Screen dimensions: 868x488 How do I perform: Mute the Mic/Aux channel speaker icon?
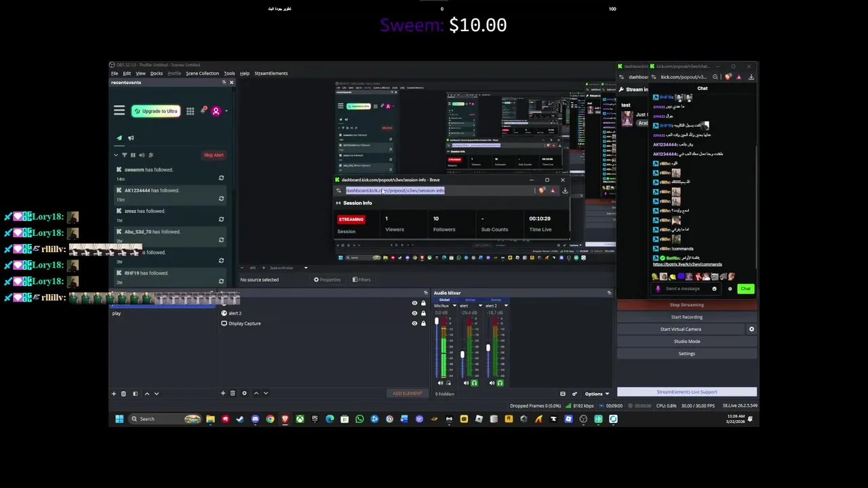click(x=440, y=383)
